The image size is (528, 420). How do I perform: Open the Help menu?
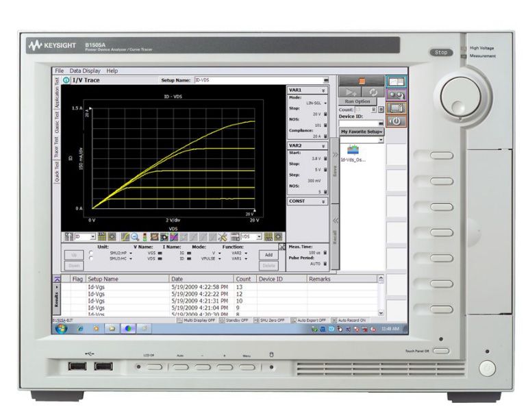[112, 71]
